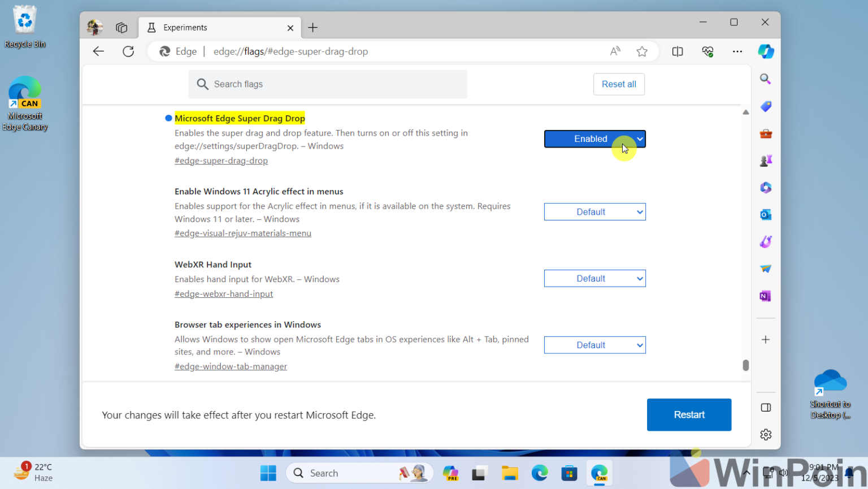Image resolution: width=868 pixels, height=489 pixels.
Task: Open the Microsoft Edge Super Drag Drop dropdown
Action: (594, 139)
